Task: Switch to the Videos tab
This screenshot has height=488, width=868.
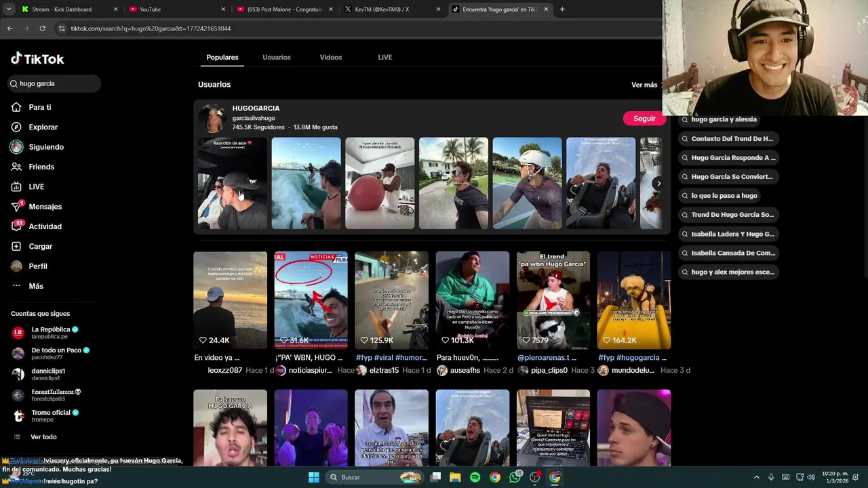Action: pyautogui.click(x=331, y=58)
